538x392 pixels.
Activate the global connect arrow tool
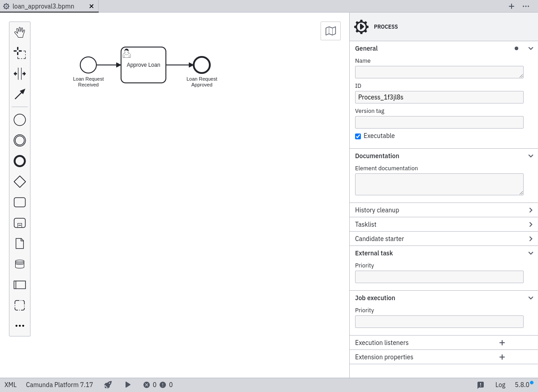(20, 94)
